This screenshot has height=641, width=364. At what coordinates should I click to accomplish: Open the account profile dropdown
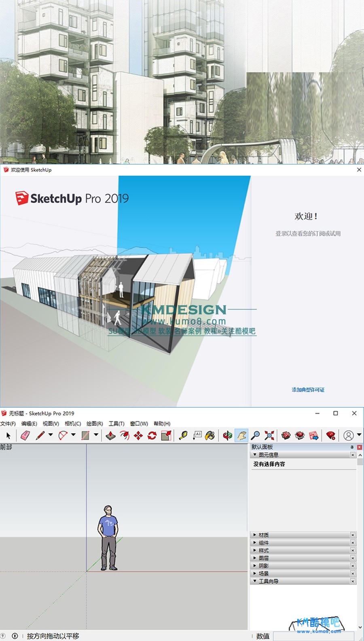pyautogui.click(x=359, y=435)
